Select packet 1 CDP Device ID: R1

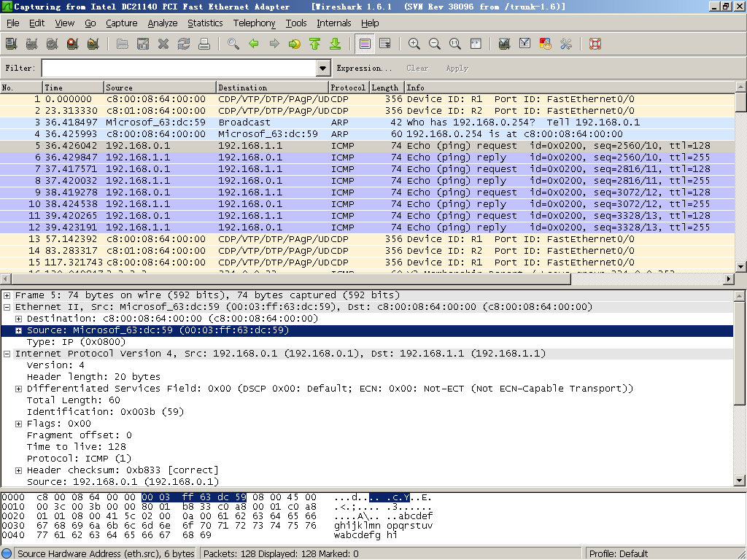pyautogui.click(x=367, y=99)
